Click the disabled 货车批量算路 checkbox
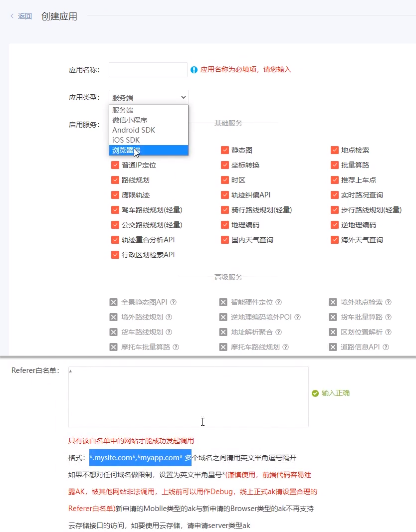416x532 pixels. 333,317
